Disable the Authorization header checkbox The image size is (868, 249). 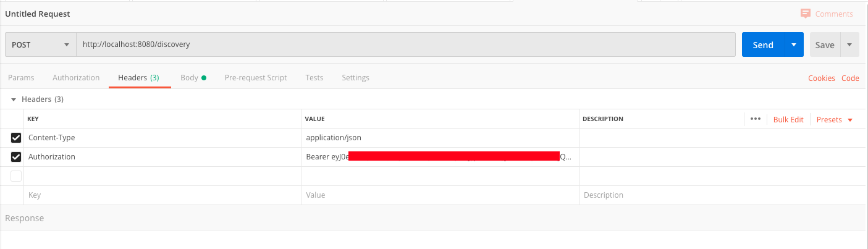[16, 157]
